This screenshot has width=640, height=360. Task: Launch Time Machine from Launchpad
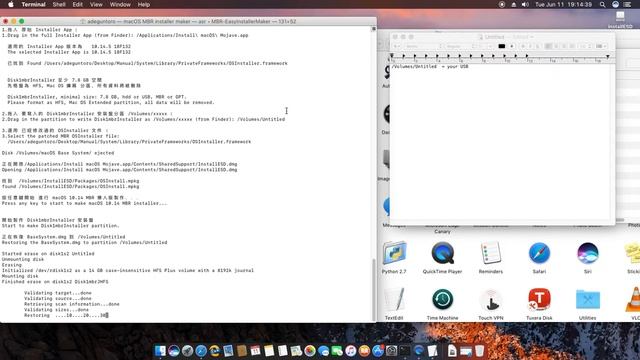(442, 300)
